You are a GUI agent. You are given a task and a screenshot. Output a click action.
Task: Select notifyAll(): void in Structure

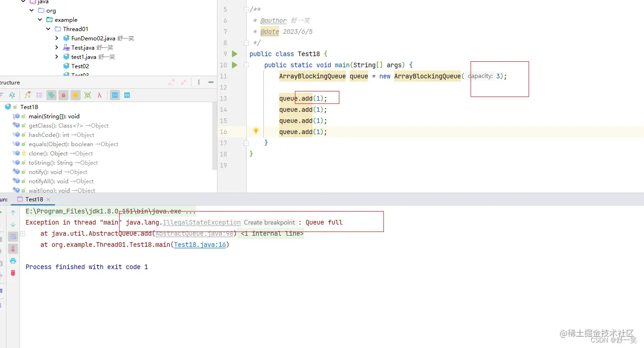(x=61, y=181)
